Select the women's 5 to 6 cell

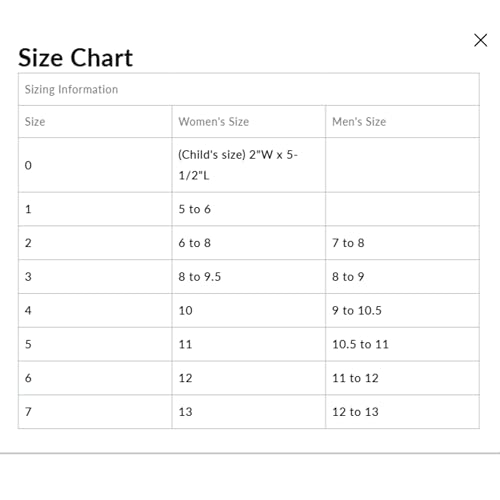coord(249,209)
